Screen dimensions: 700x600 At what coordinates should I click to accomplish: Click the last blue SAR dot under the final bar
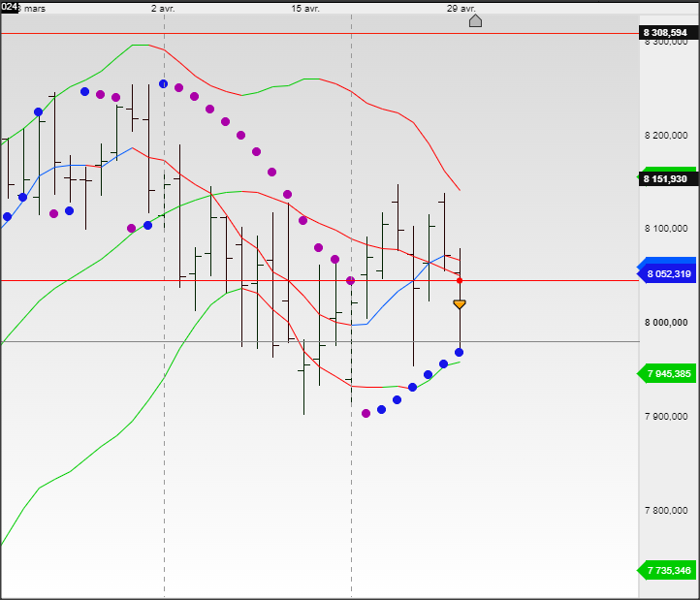[459, 353]
